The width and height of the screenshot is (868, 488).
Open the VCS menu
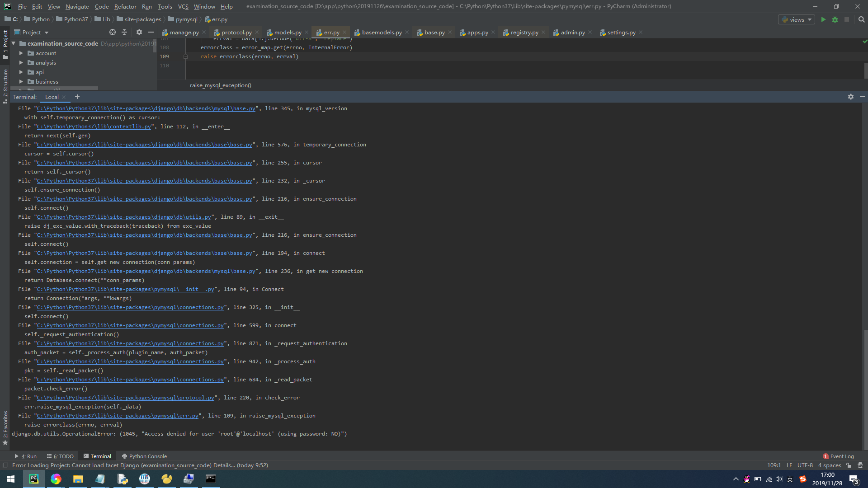[183, 6]
